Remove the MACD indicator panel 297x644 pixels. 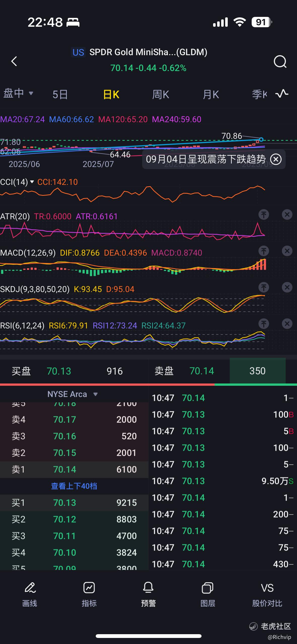[x=287, y=251]
